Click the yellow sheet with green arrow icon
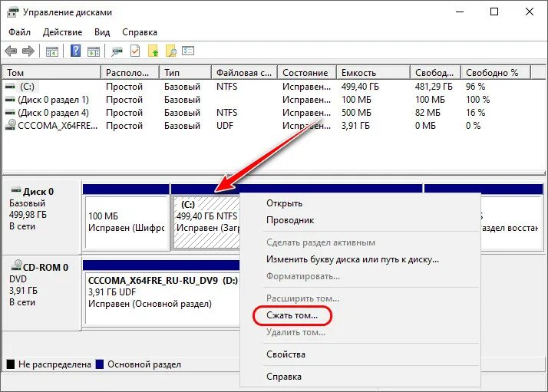This screenshot has width=548, height=392. (x=153, y=51)
